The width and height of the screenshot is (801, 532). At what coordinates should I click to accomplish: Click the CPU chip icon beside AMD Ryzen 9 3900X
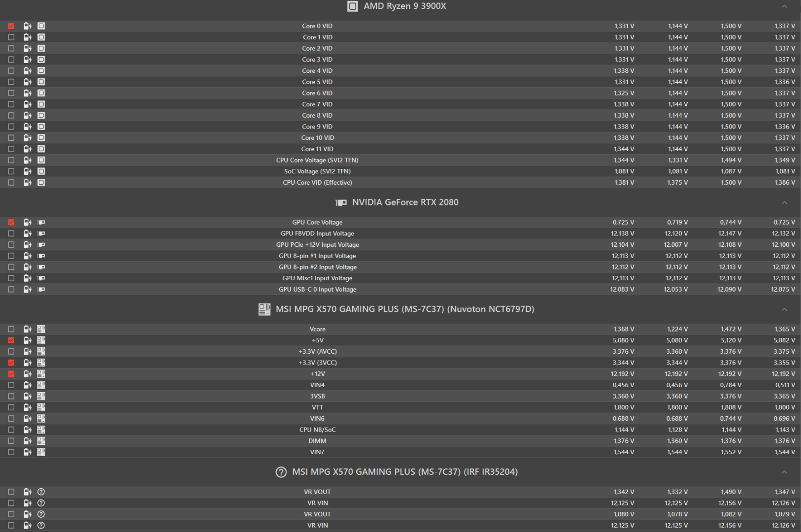tap(353, 6)
